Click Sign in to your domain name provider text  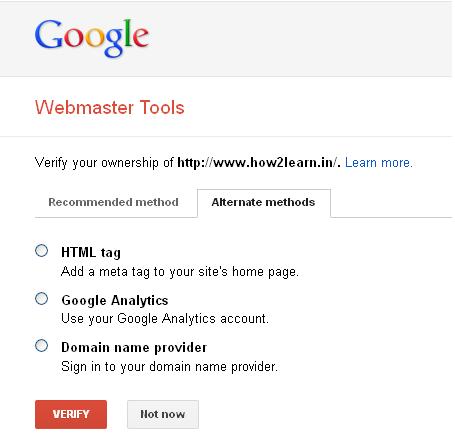(x=169, y=367)
